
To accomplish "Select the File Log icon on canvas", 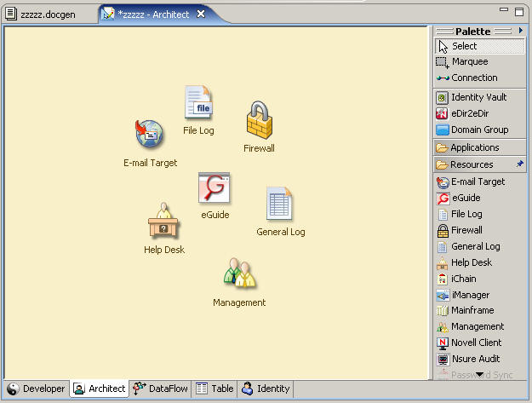I will pyautogui.click(x=198, y=102).
